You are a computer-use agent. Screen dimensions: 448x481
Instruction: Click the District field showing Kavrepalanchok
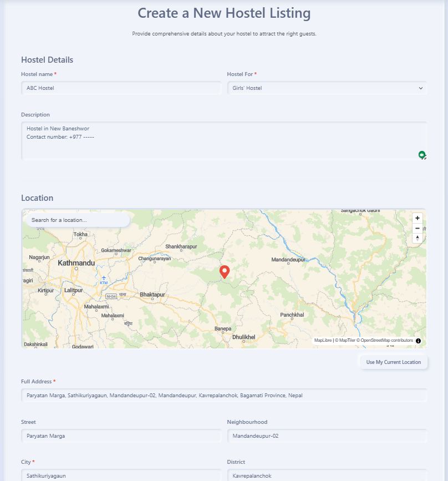pyautogui.click(x=327, y=475)
